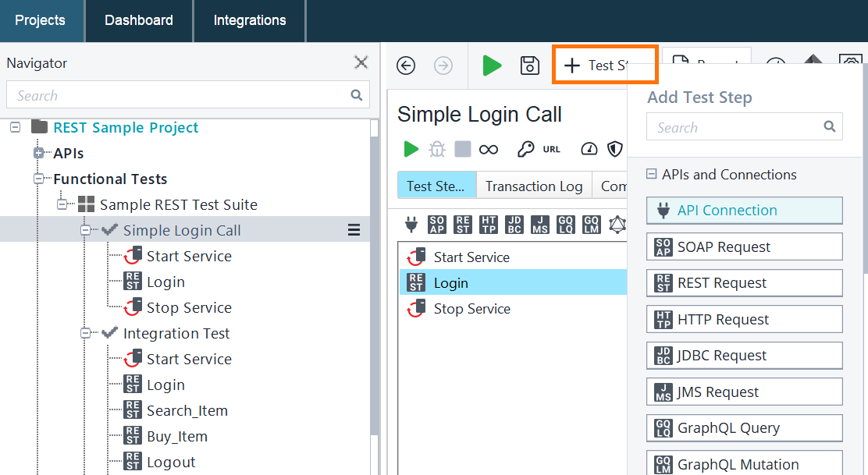868x475 pixels.
Task: Click the infinity loop run icon
Action: 489,149
